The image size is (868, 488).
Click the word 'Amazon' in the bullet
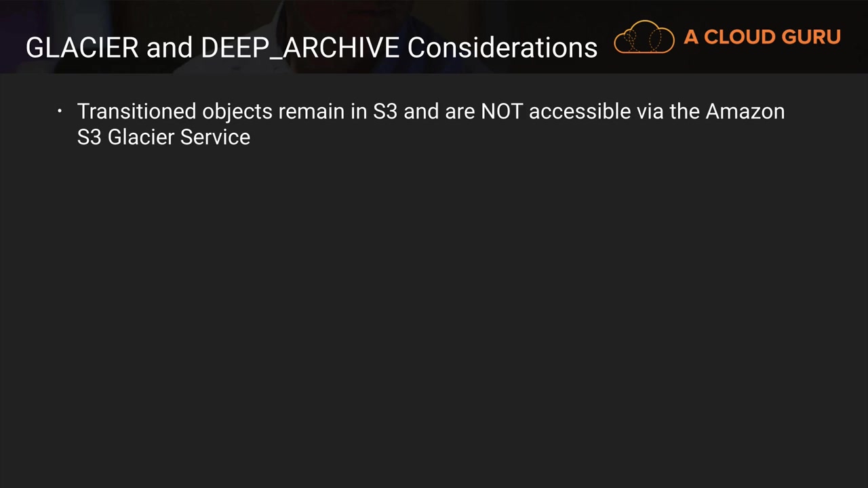click(x=745, y=111)
